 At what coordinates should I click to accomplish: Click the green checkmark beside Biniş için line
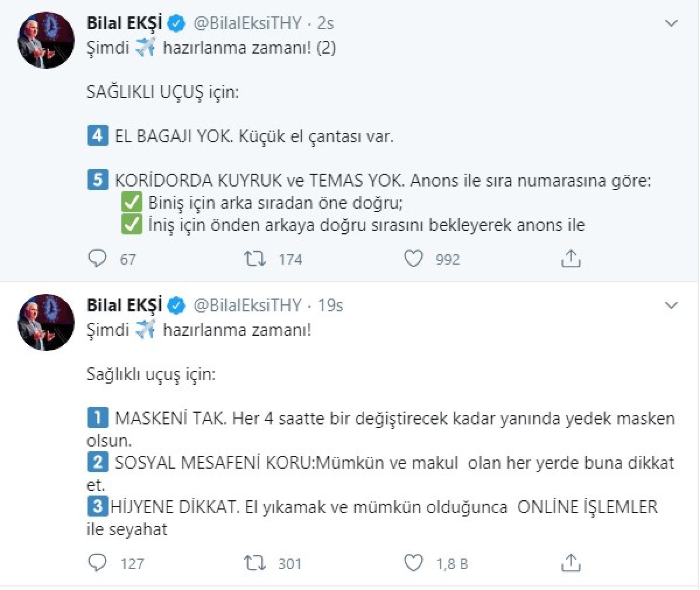point(132,202)
